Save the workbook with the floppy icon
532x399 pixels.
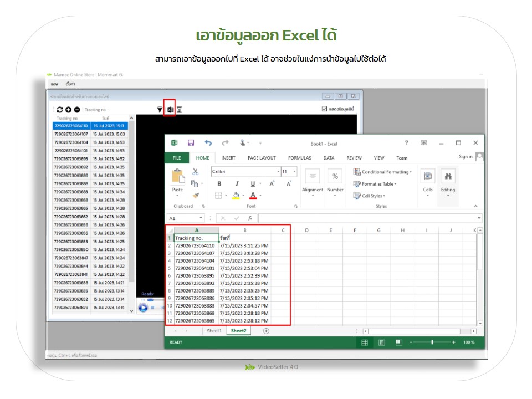pyautogui.click(x=191, y=143)
